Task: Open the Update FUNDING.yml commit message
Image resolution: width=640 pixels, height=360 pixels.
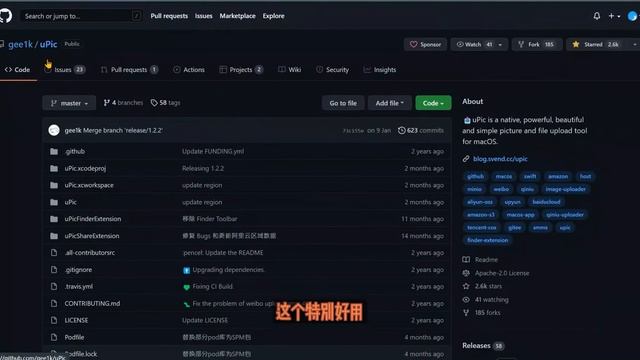Action: coord(213,151)
